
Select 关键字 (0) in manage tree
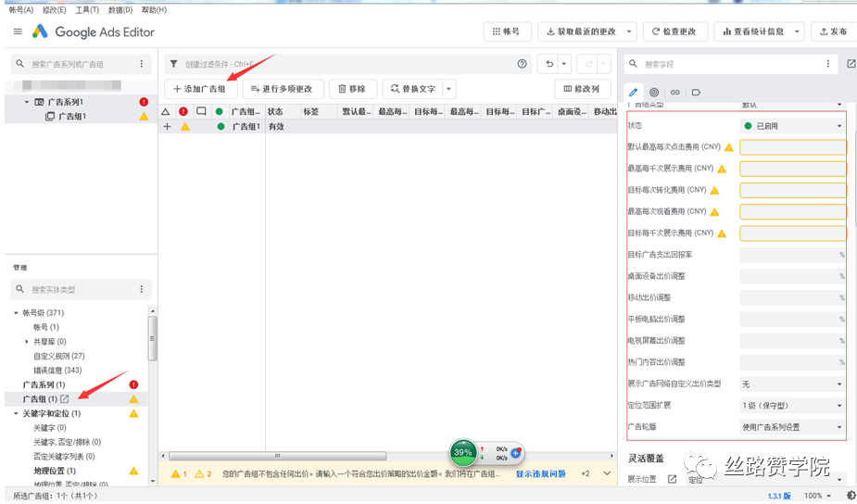[50, 427]
